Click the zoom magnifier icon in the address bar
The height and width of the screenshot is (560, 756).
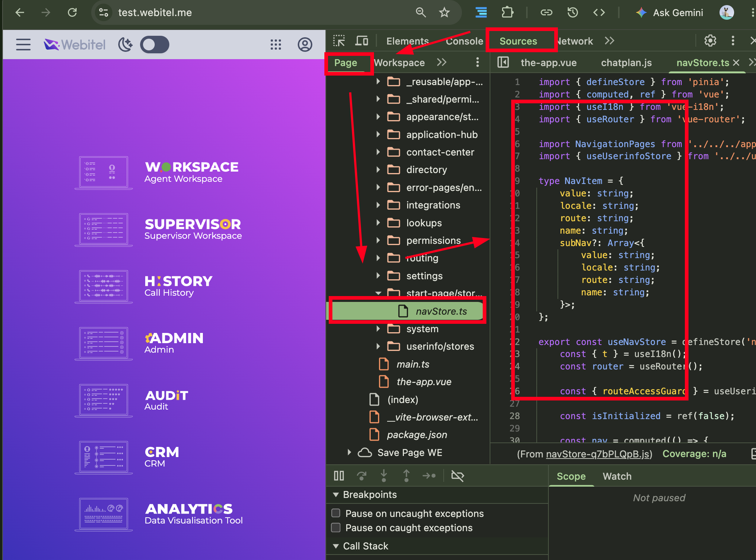tap(421, 13)
